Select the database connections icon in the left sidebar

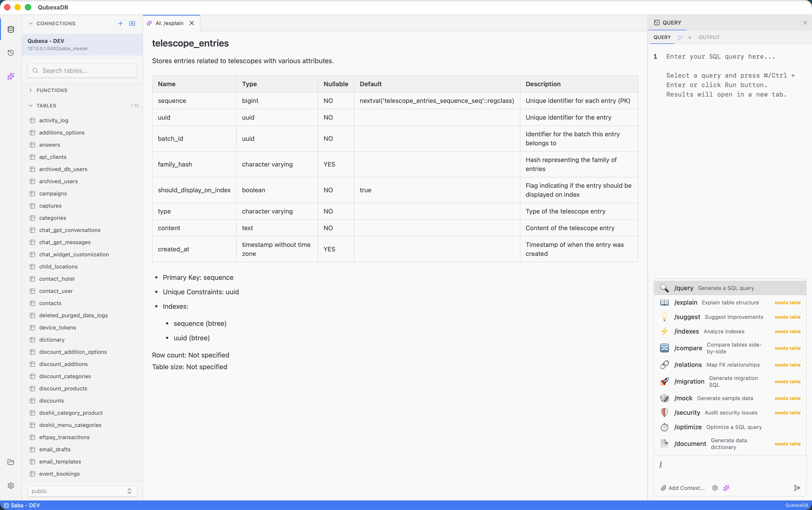pos(10,29)
